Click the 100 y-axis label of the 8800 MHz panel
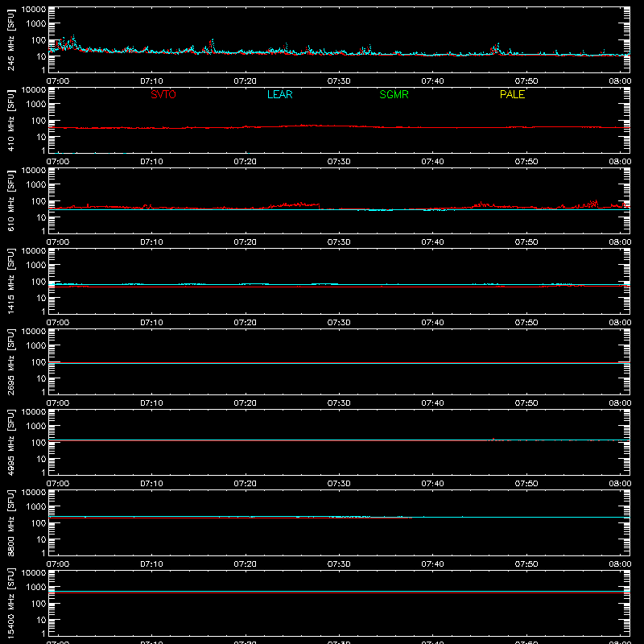644x644 pixels. 39,523
